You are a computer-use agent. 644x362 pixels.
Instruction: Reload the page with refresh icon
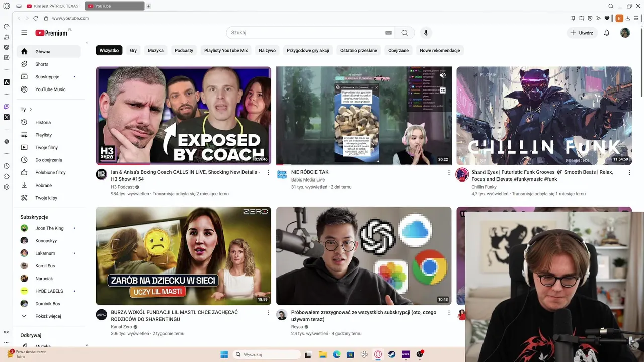coord(35,18)
